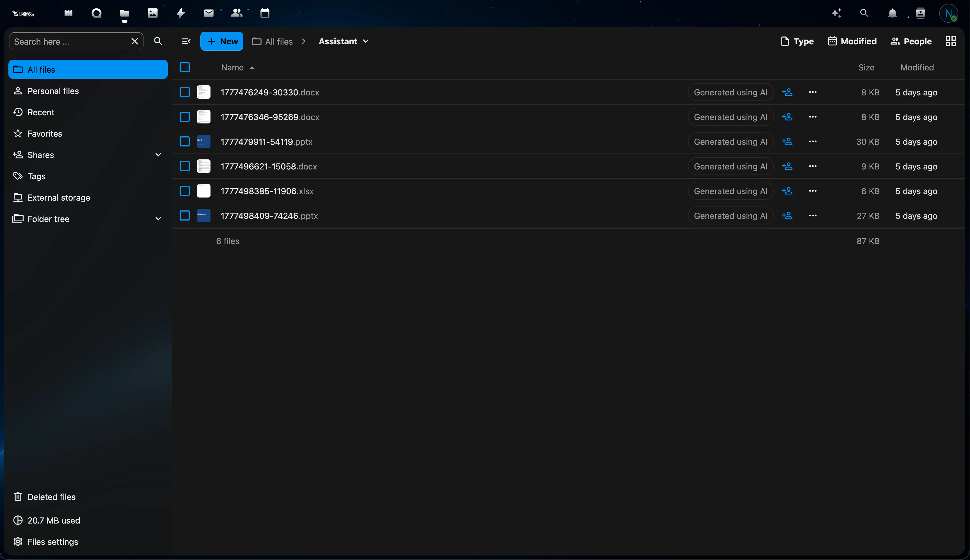
Task: Open Files settings
Action: pos(88,541)
